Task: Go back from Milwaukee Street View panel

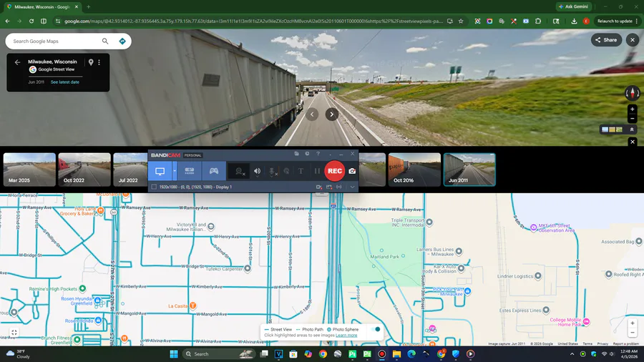Action: pos(17,62)
